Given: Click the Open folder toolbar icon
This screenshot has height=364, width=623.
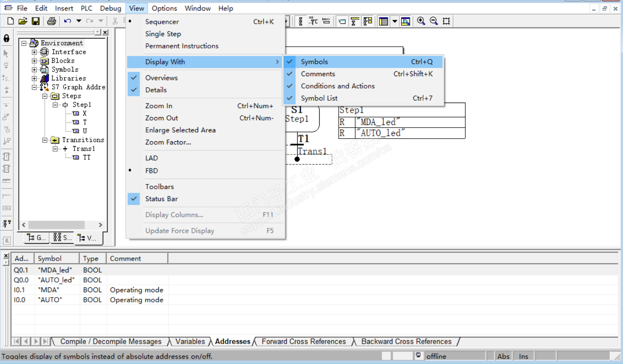Looking at the screenshot, I should tap(23, 21).
